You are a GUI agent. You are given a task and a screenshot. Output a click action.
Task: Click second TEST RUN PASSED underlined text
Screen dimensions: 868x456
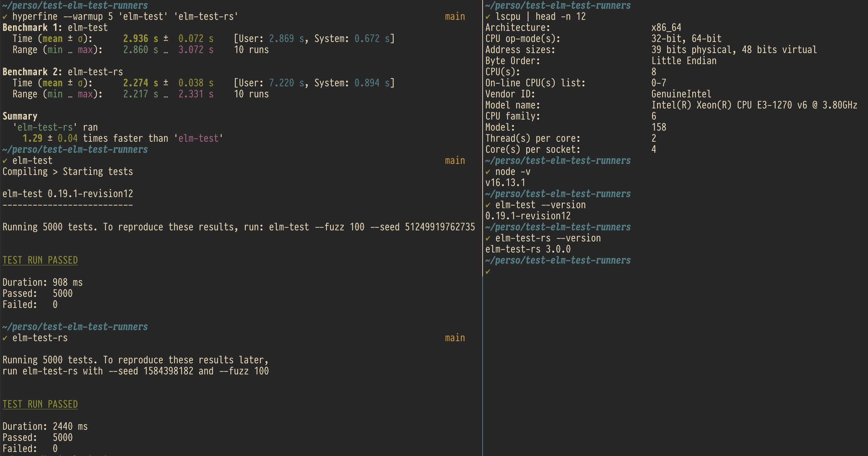point(40,404)
